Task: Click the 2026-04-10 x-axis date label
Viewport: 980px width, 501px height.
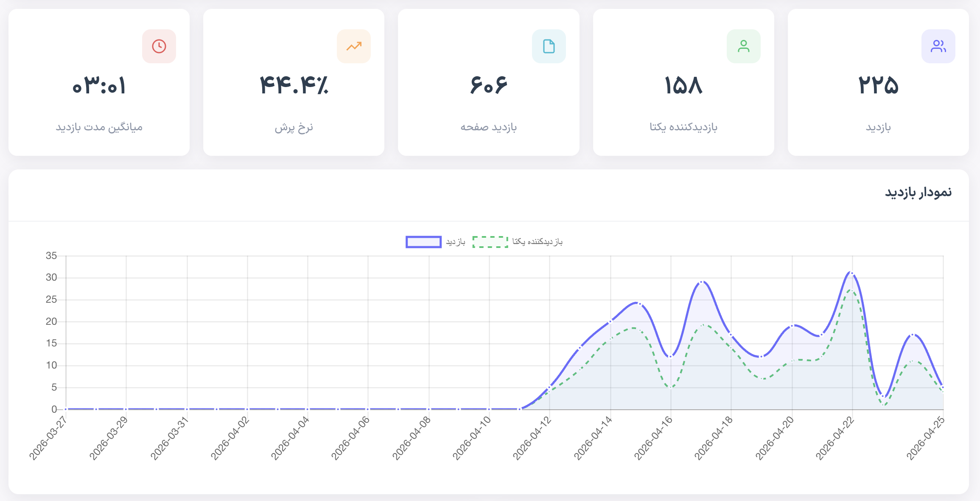Action: (x=472, y=438)
